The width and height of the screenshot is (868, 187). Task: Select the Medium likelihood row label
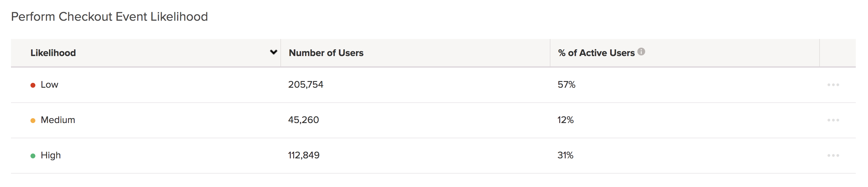[x=58, y=120]
